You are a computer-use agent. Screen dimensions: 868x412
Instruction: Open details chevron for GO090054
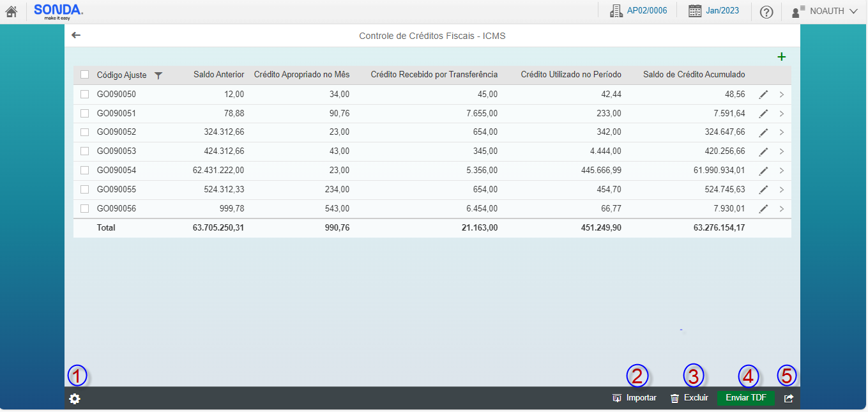point(782,171)
